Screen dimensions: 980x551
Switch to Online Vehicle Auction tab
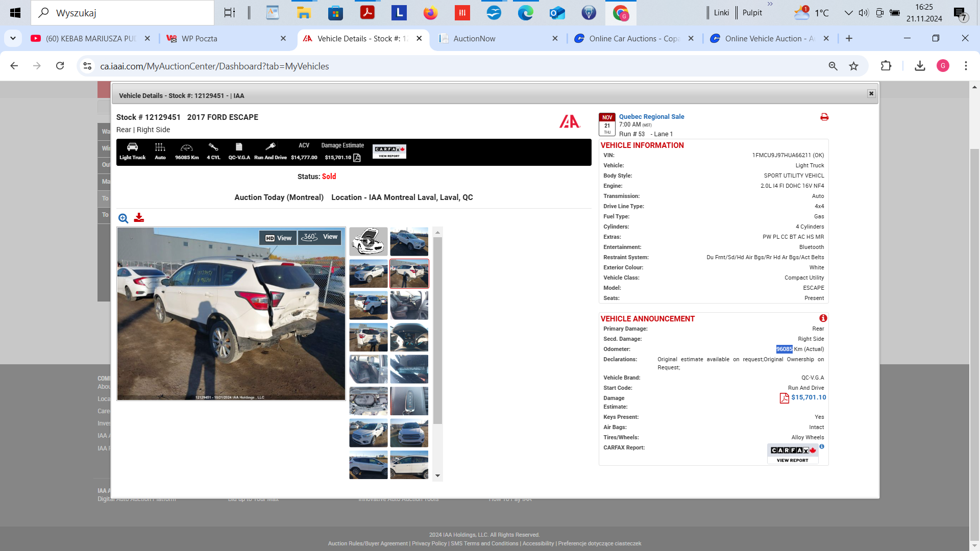click(x=769, y=38)
